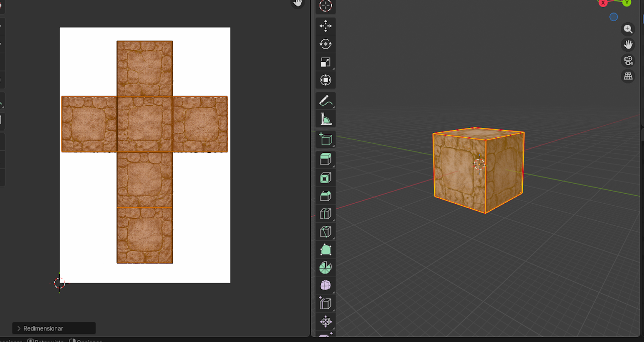Viewport: 644px width, 342px height.
Task: Activate the Transform tool
Action: click(326, 80)
